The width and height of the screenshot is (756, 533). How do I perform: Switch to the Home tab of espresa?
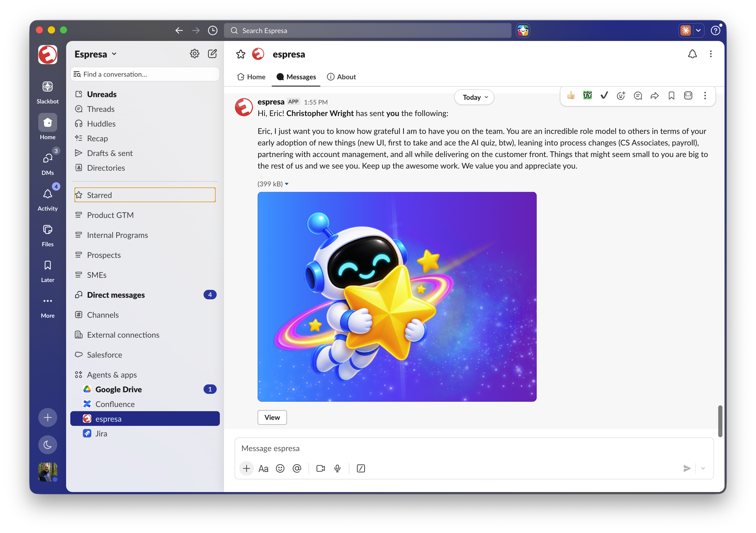(x=251, y=77)
